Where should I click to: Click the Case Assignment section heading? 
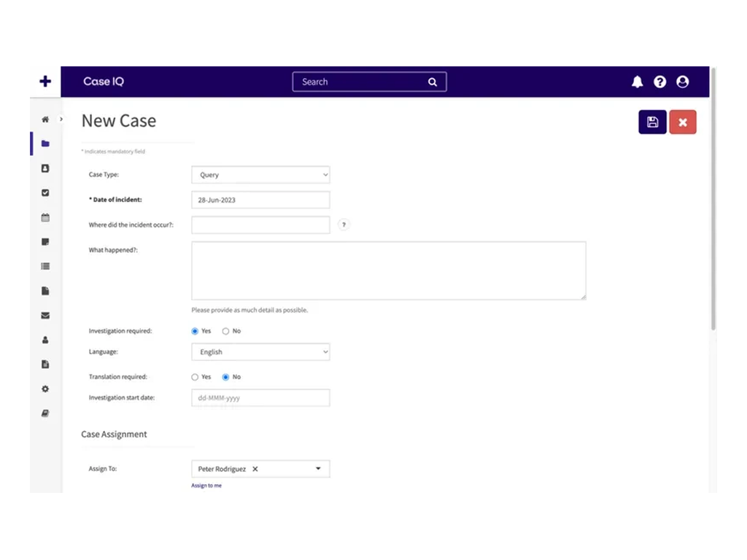coord(114,435)
